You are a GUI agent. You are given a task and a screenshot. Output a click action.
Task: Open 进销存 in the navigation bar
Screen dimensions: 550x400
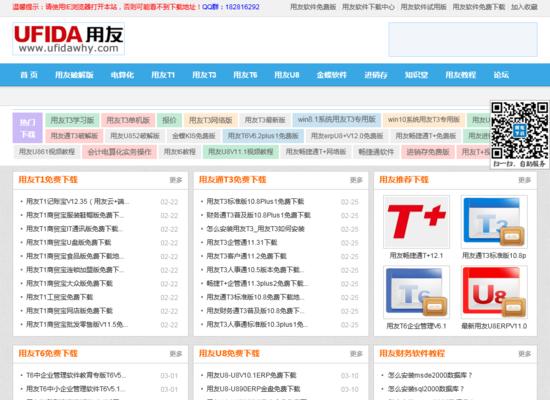(x=375, y=75)
